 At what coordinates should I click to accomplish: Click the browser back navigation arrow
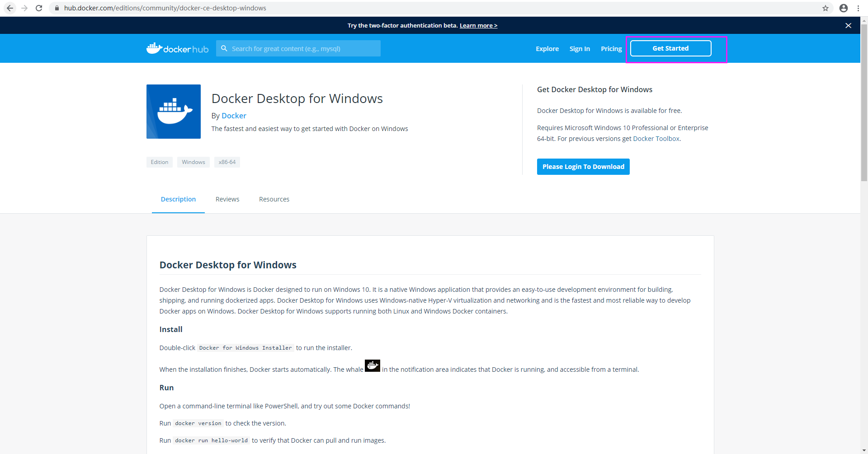[x=9, y=8]
